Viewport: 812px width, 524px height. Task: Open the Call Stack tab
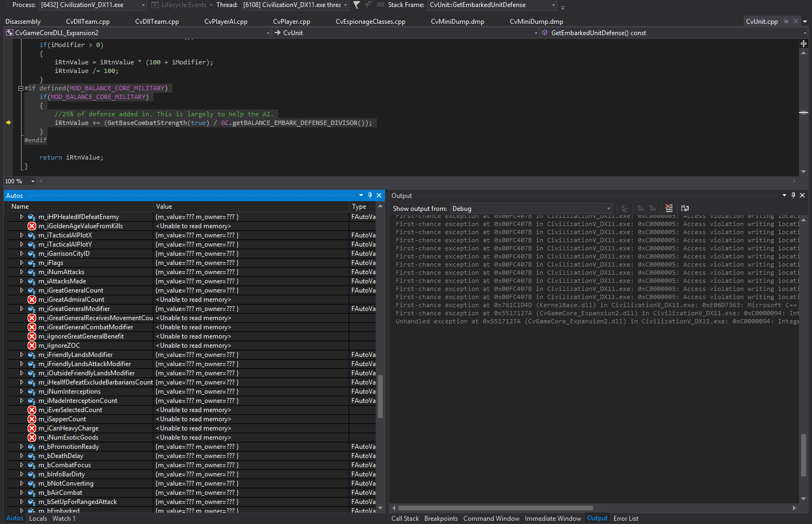405,518
